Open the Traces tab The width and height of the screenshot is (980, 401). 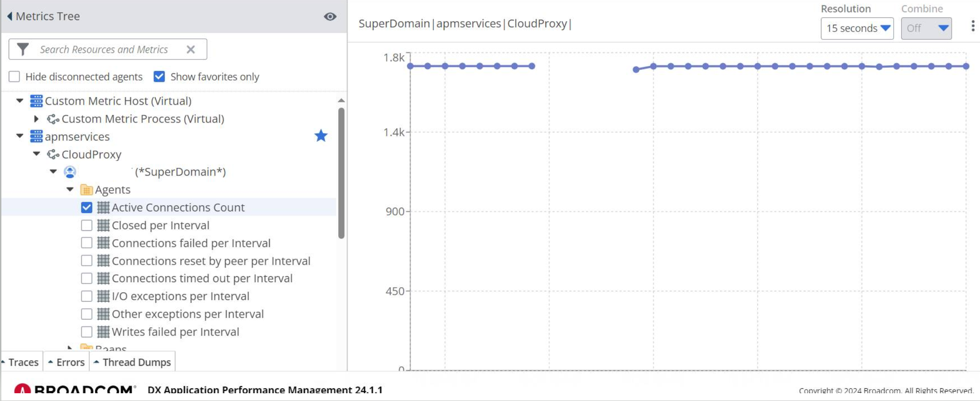[x=21, y=362]
